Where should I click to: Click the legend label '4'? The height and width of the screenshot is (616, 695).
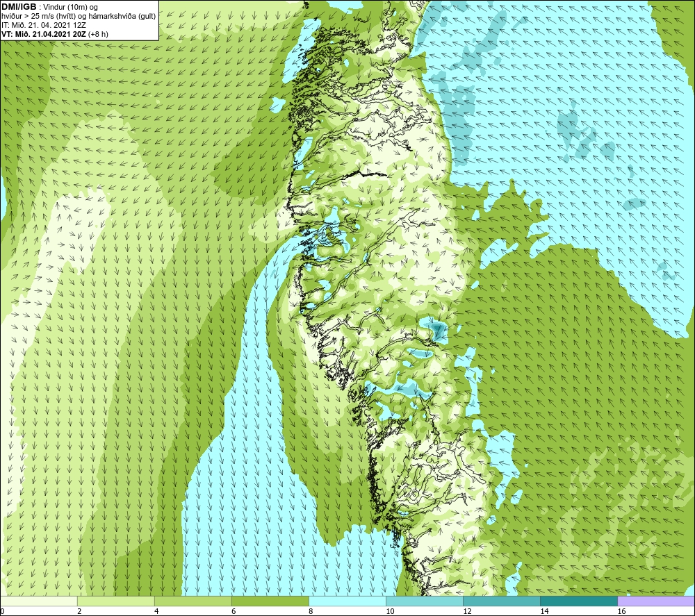tap(156, 611)
